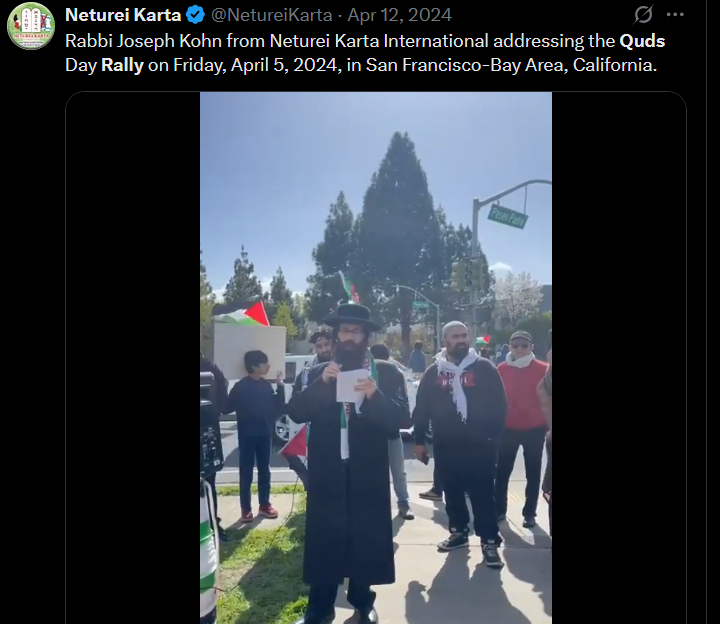Click the Neturei Karta display name
This screenshot has width=720, height=624.
(123, 15)
